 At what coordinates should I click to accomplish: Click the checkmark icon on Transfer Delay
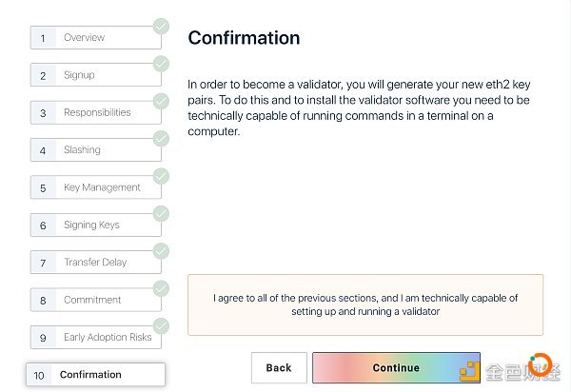tap(161, 251)
